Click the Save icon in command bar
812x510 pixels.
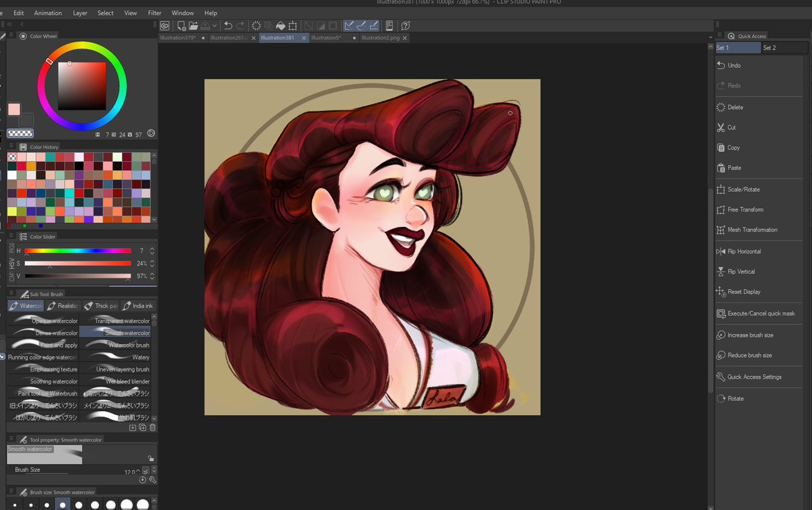205,25
